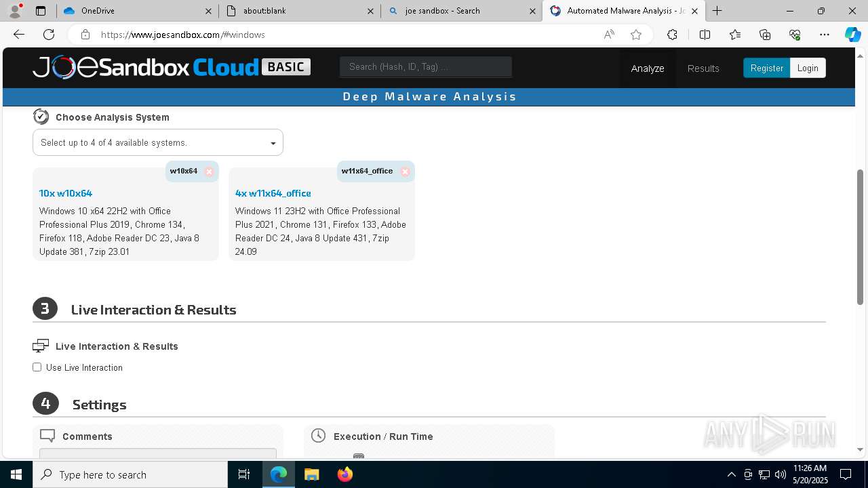Open the Copilot sidebar icon
The image size is (868, 488).
852,35
